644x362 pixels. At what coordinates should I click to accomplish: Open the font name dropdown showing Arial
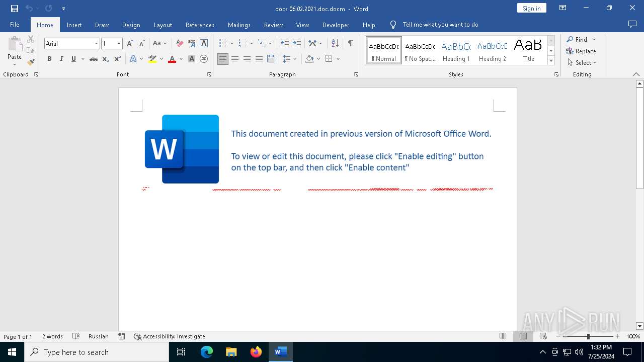96,44
